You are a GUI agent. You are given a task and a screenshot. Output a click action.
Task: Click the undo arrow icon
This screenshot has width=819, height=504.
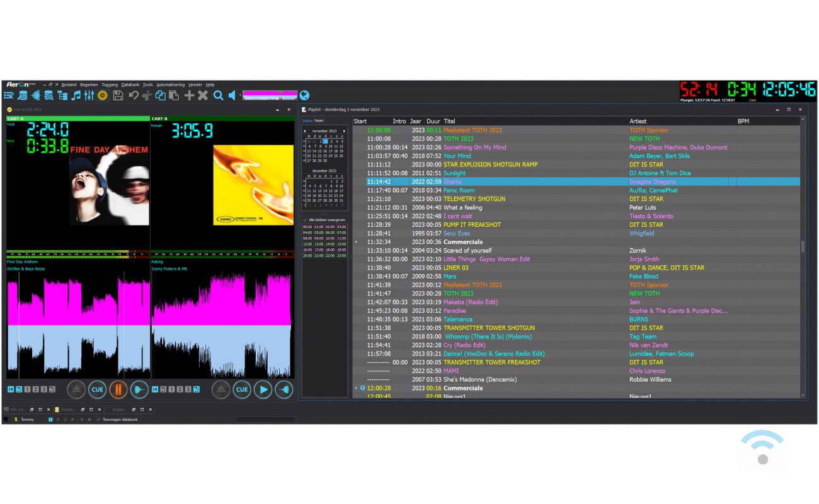tap(133, 95)
